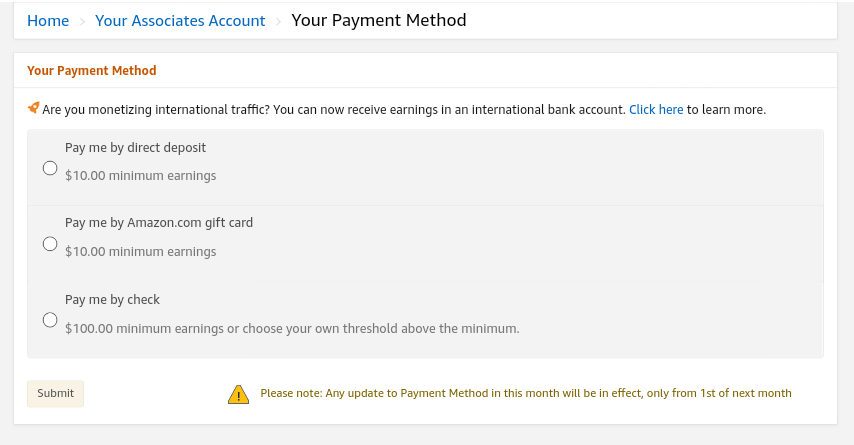
Task: Click the $100.00 minimum earnings threshold text
Action: click(292, 328)
